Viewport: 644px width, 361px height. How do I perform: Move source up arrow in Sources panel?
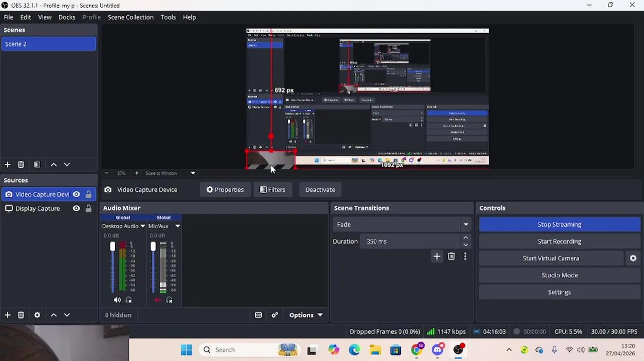pyautogui.click(x=54, y=315)
